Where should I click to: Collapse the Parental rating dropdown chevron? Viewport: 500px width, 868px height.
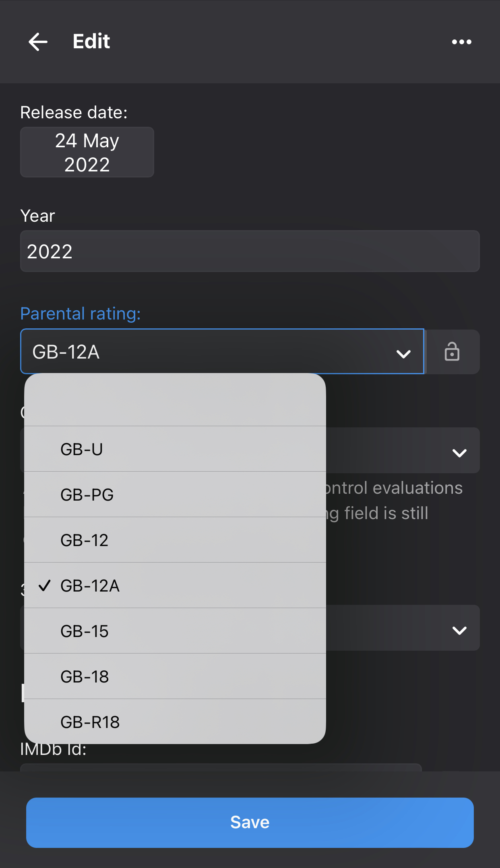tap(403, 354)
